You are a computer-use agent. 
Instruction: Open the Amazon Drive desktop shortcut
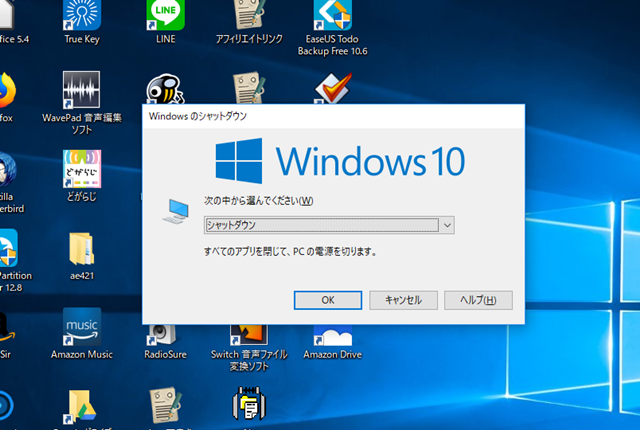[333, 342]
